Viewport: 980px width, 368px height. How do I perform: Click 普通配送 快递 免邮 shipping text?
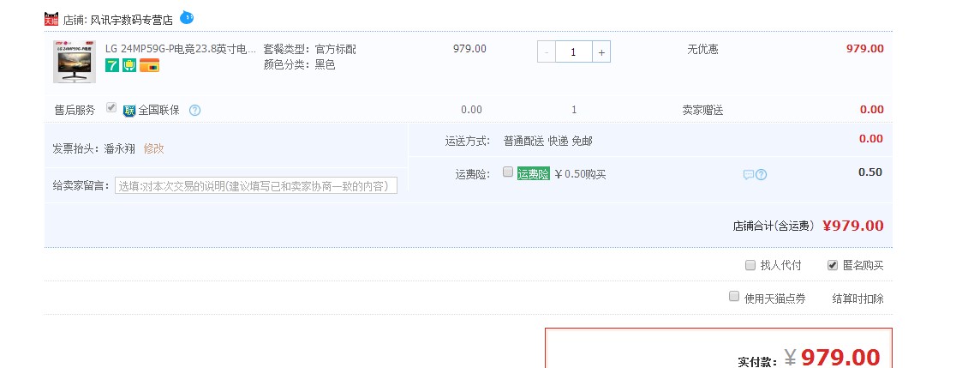pyautogui.click(x=547, y=142)
